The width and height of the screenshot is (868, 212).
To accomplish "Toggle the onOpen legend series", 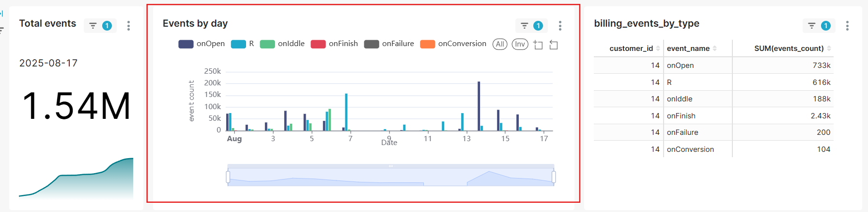I will coord(201,44).
